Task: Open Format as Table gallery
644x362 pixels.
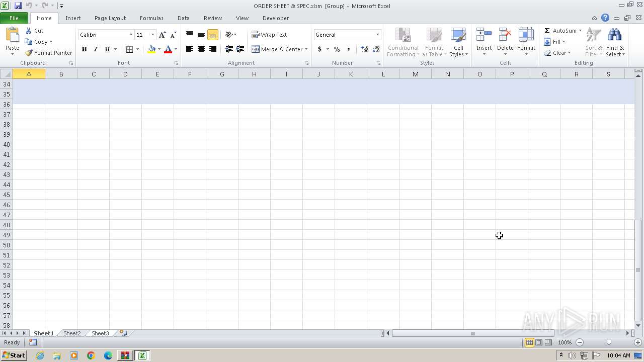Action: click(x=434, y=42)
